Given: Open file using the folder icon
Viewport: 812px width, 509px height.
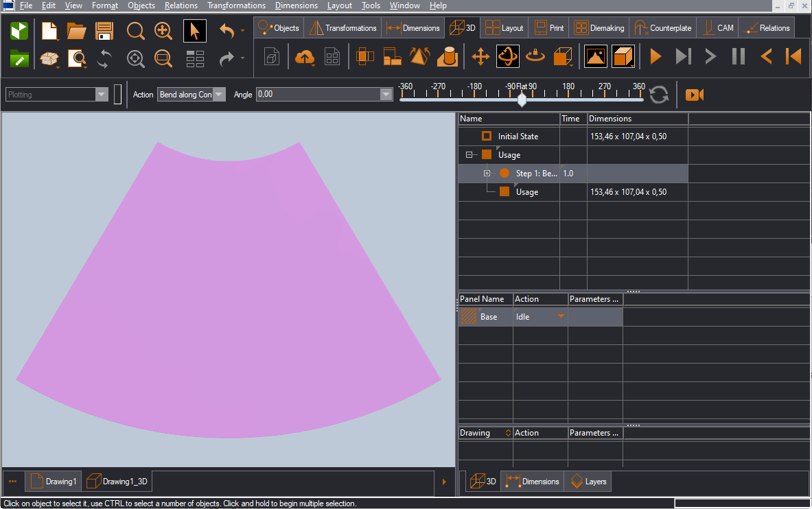Looking at the screenshot, I should (x=76, y=32).
